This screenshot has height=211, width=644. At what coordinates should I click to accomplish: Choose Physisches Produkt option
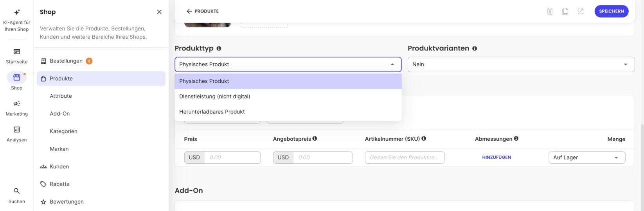pos(288,81)
